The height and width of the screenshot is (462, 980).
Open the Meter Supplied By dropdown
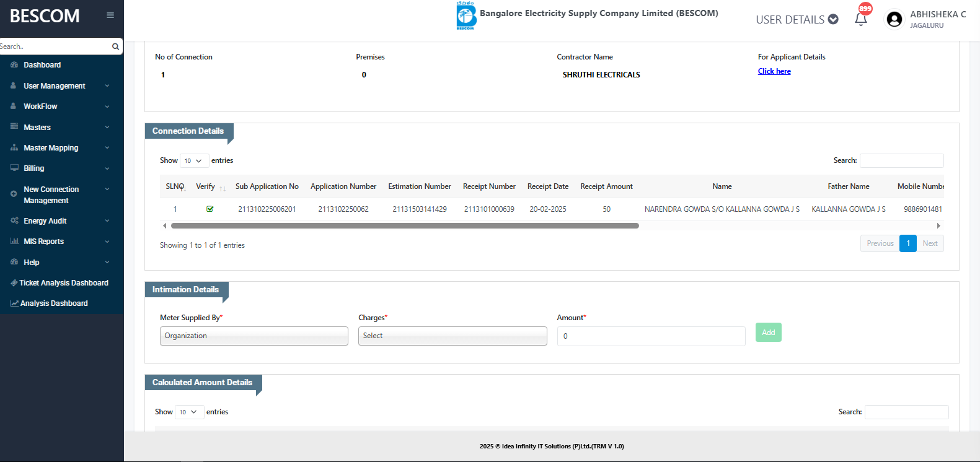254,336
